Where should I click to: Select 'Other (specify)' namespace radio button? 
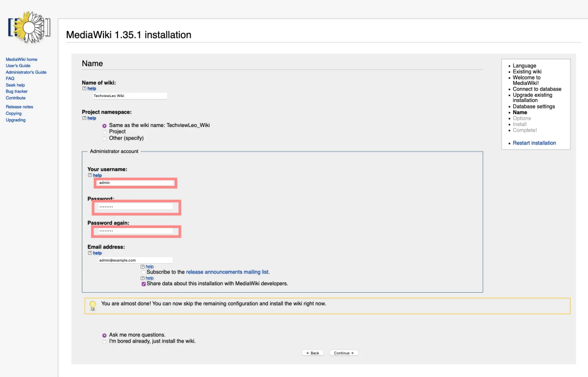(104, 138)
